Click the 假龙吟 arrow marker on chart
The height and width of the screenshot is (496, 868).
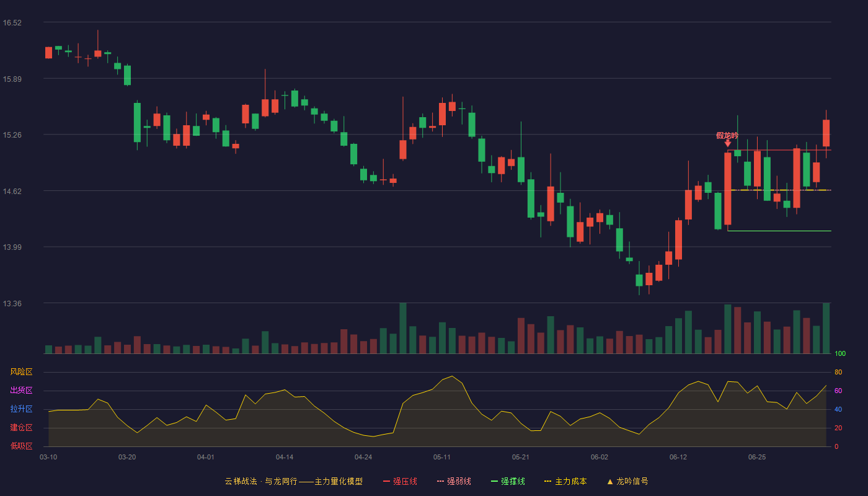[x=727, y=144]
